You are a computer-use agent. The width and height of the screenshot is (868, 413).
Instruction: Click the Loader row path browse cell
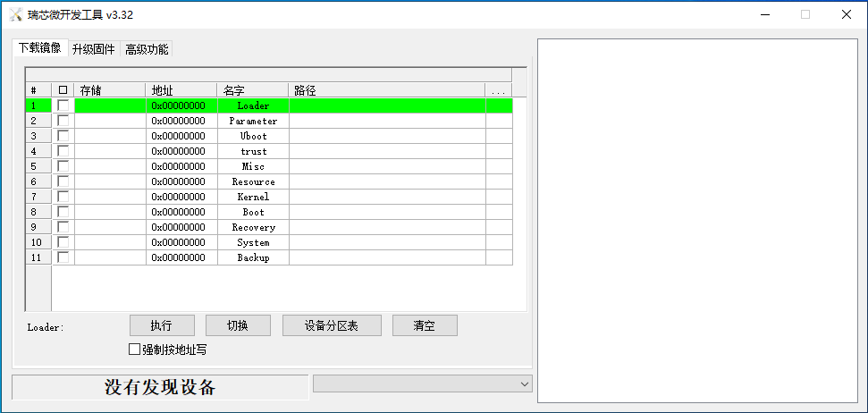pyautogui.click(x=500, y=105)
